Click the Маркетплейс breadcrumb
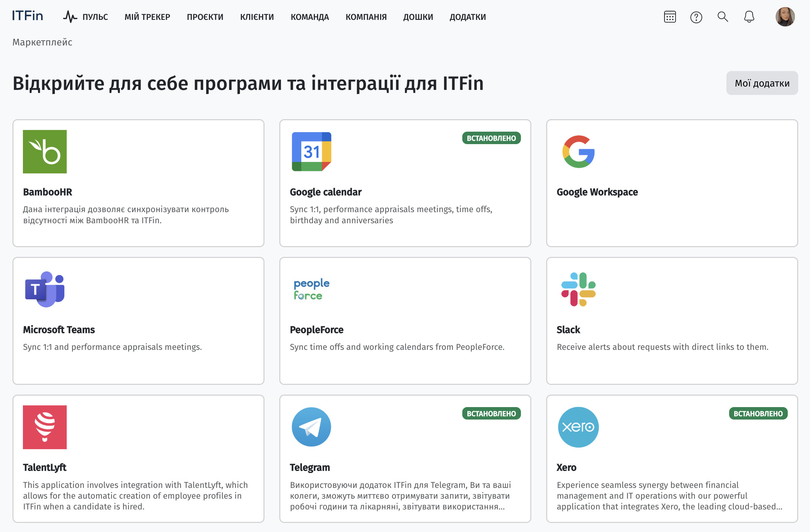Screen dimensions: 810x532 click(x=42, y=42)
